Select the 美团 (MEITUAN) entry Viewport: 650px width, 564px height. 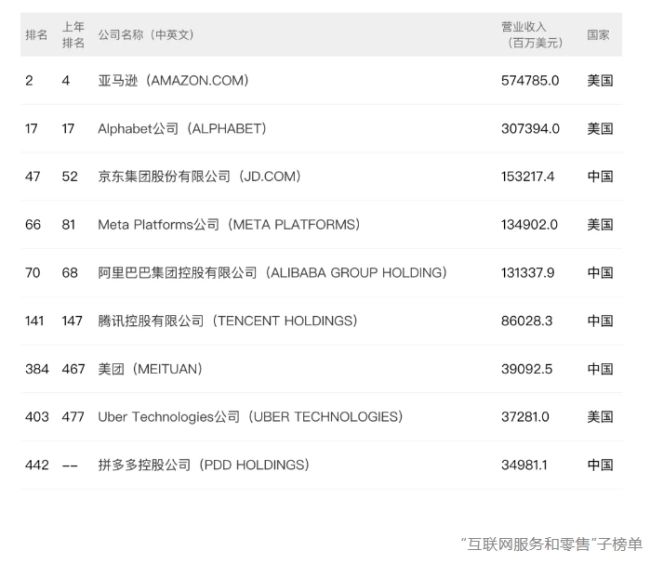pos(150,369)
